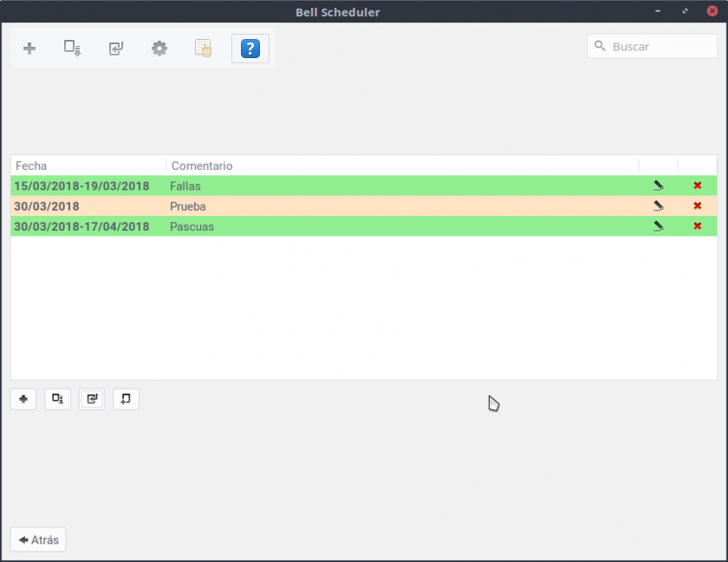The height and width of the screenshot is (562, 728).
Task: Click the import button below the list
Action: pyautogui.click(x=92, y=399)
